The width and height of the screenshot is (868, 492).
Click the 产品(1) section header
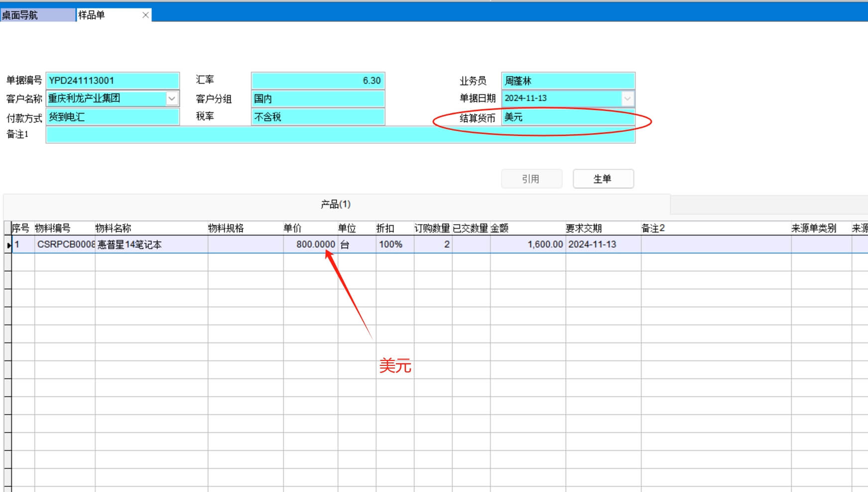coord(336,204)
